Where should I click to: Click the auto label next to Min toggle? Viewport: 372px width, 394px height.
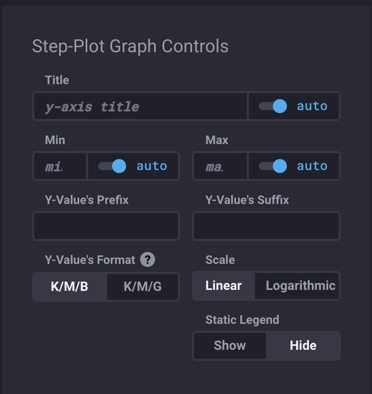(152, 166)
